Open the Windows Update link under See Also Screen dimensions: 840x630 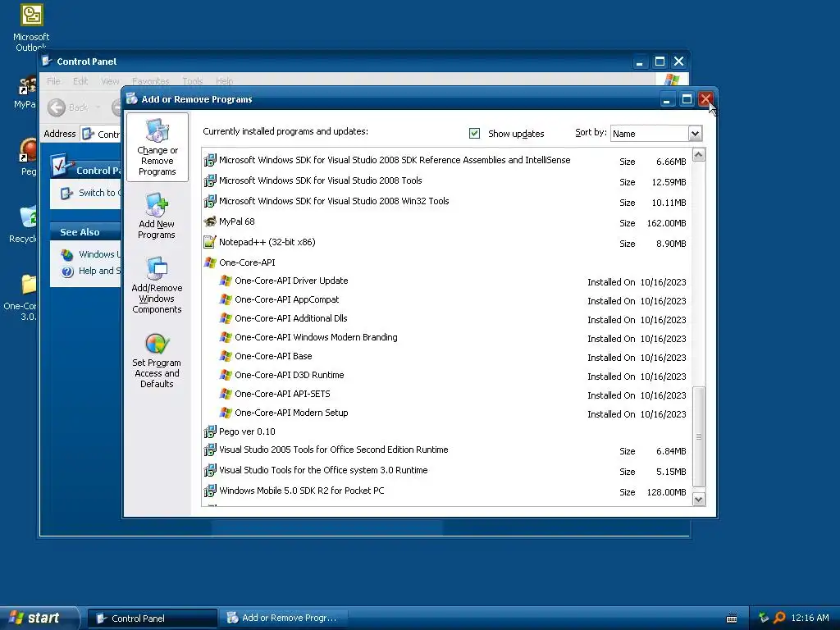[90, 254]
